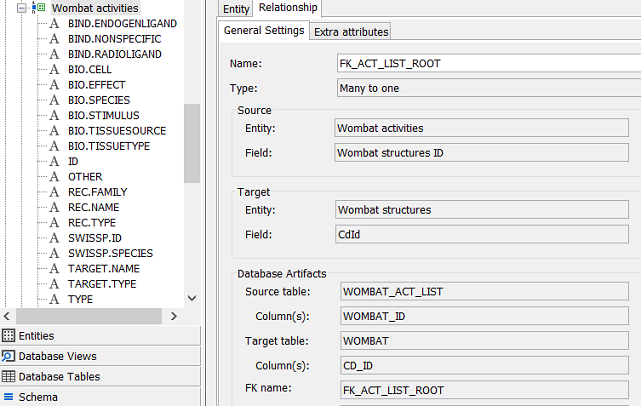Open the Extra attributes tab
The width and height of the screenshot is (641, 406).
(351, 32)
